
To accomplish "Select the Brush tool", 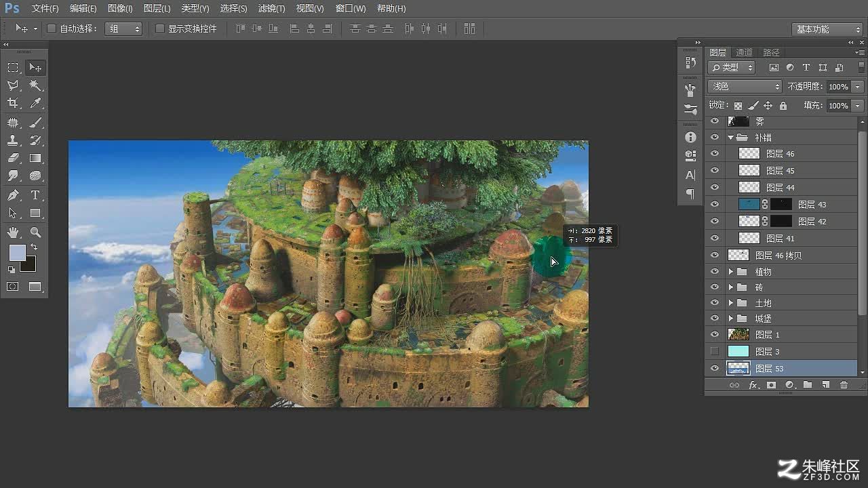I will click(x=35, y=123).
